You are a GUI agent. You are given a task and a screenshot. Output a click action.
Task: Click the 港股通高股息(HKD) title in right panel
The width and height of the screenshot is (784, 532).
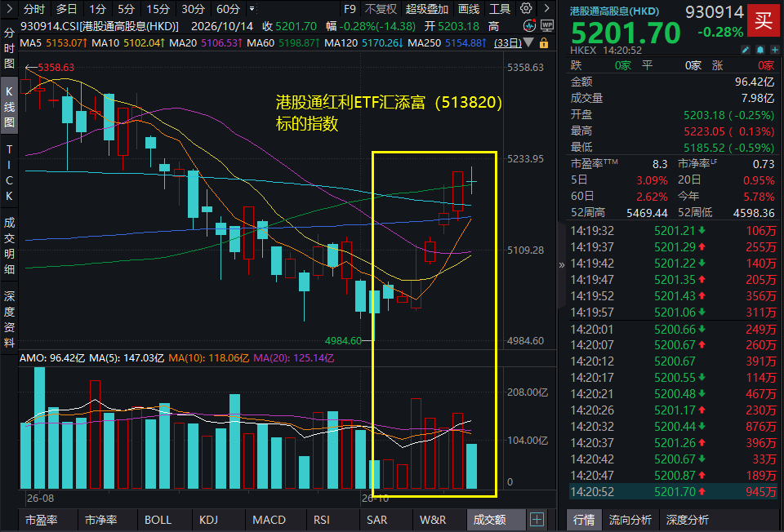[x=614, y=11]
